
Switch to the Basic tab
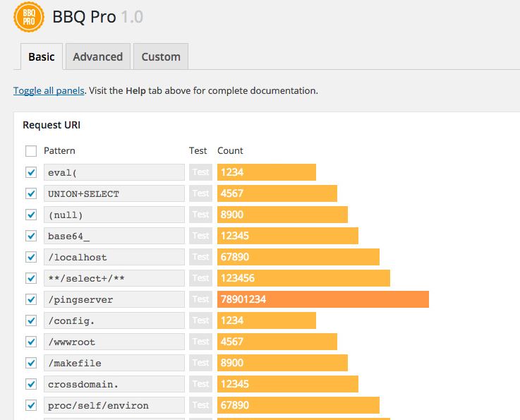pos(42,56)
